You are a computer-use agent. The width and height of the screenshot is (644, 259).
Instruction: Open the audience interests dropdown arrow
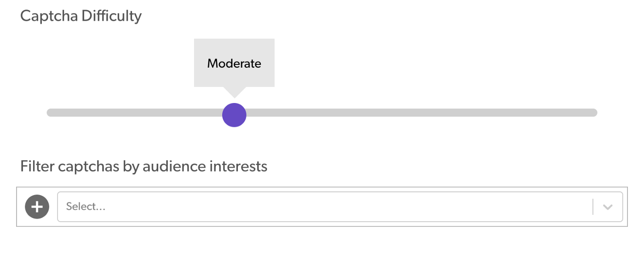(x=608, y=207)
